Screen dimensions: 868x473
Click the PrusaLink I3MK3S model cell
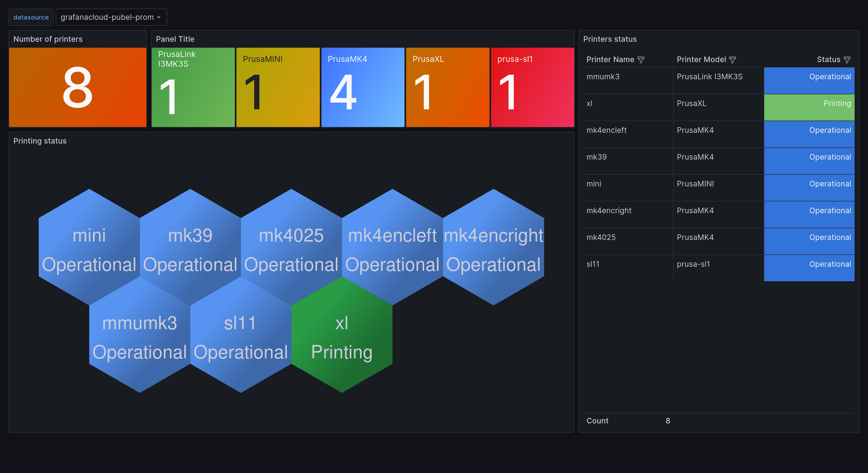click(x=719, y=80)
